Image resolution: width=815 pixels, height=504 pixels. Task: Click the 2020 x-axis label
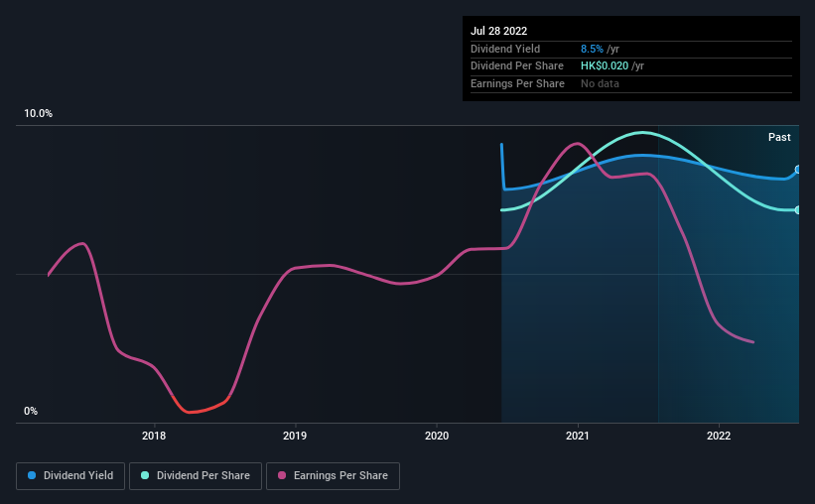pyautogui.click(x=437, y=436)
